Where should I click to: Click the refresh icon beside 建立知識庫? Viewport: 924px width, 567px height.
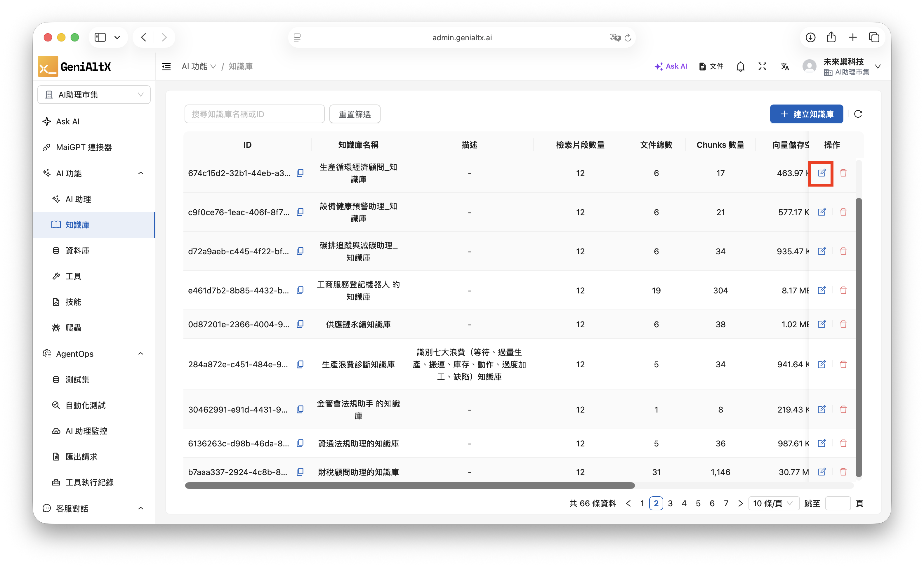tap(858, 114)
